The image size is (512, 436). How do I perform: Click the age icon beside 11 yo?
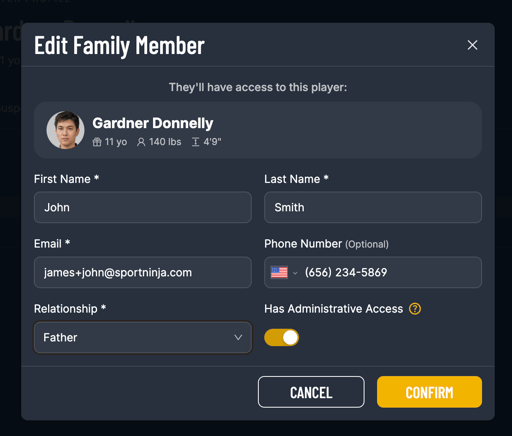[97, 142]
